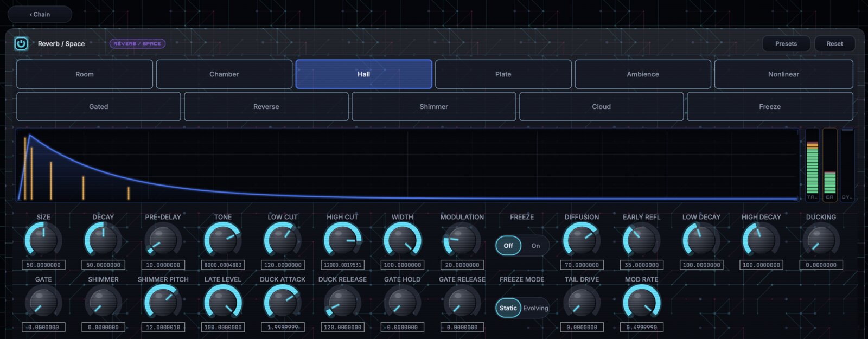Viewport: 868px width, 339px height.
Task: Switch to Shimmer reverb mode
Action: (x=434, y=107)
